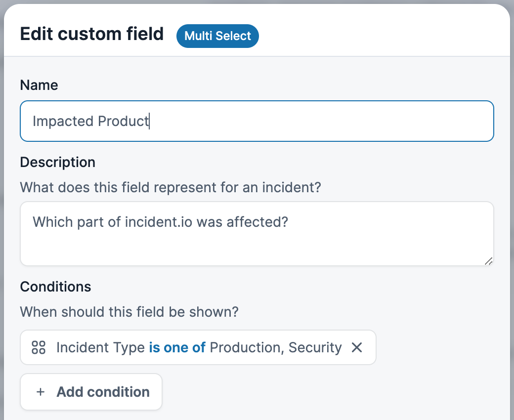
Task: Click the "Security" value in the condition
Action: [x=315, y=347]
